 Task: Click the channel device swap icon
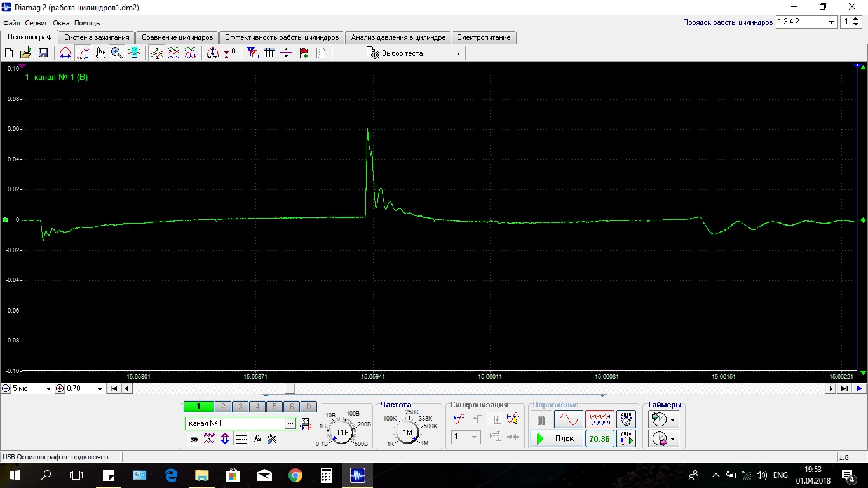click(x=306, y=423)
